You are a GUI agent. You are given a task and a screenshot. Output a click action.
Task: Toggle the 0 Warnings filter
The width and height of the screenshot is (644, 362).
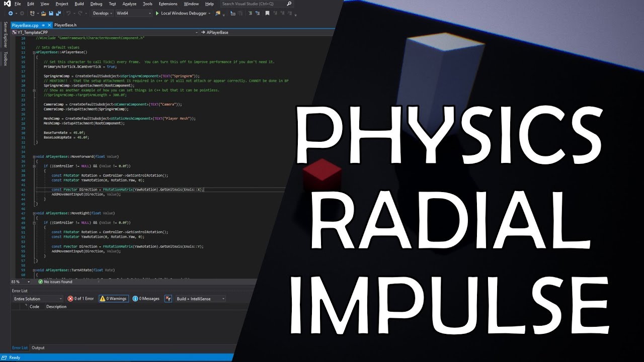(x=113, y=299)
